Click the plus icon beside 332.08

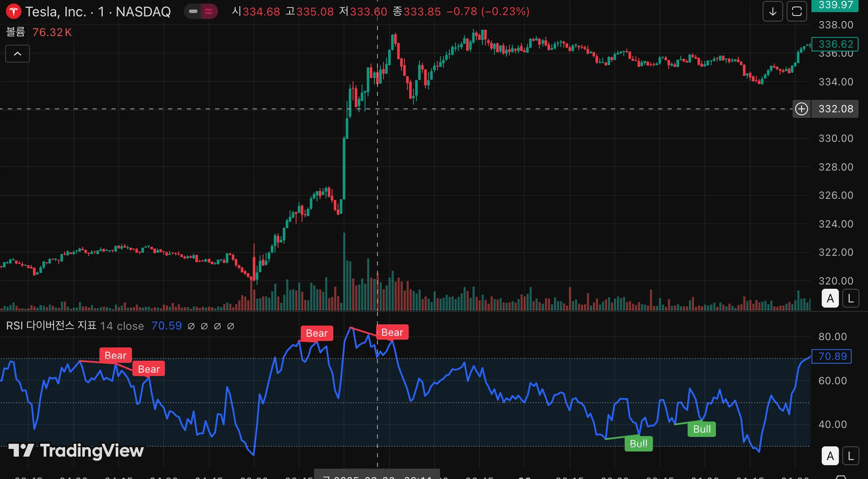[x=802, y=109]
